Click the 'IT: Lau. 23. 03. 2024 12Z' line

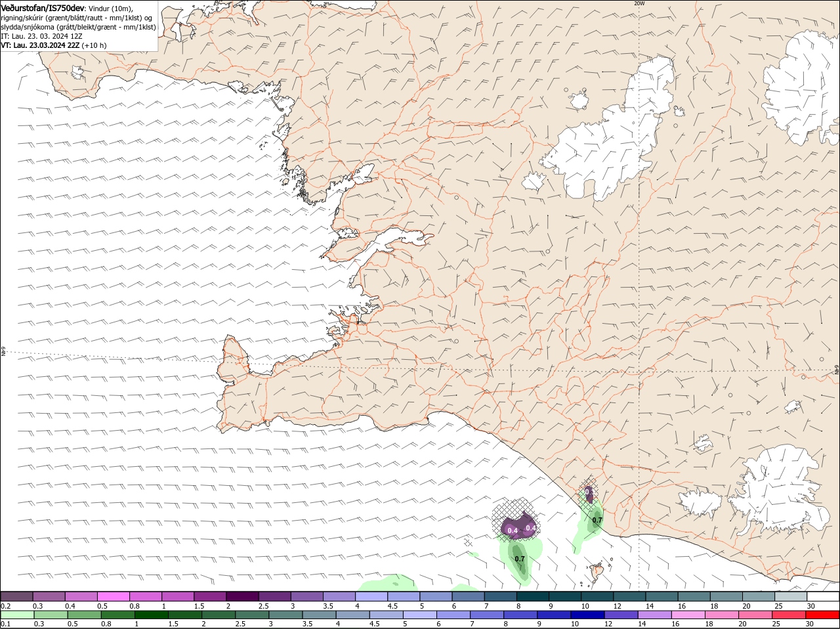41,36
